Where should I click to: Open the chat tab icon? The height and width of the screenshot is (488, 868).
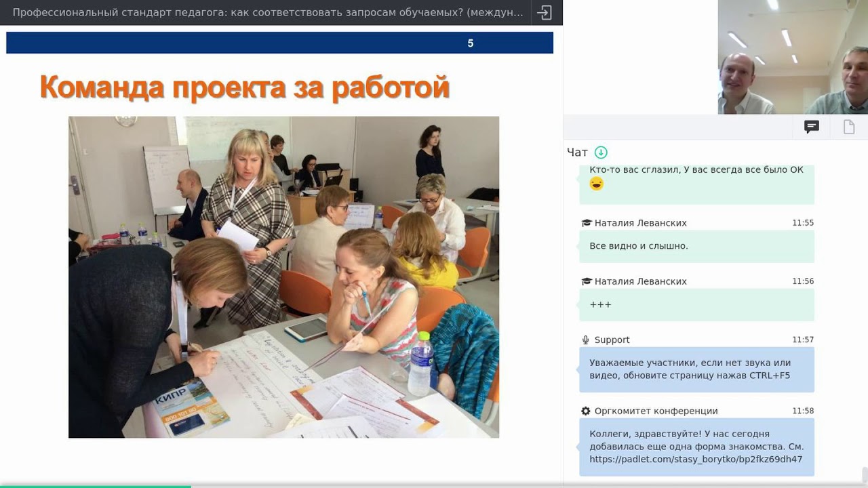(811, 127)
